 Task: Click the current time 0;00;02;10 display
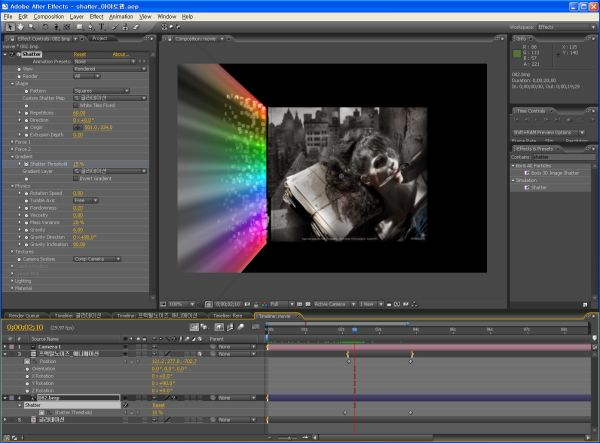pos(25,327)
